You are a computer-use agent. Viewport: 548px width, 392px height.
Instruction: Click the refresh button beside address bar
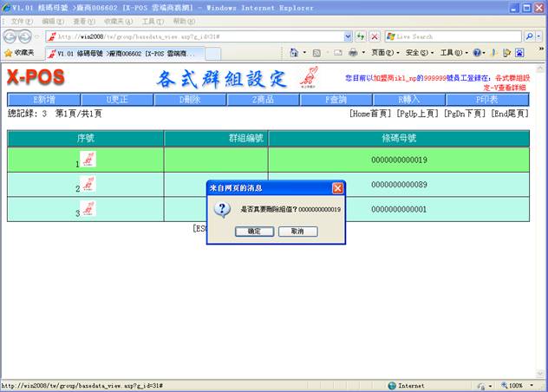(360, 36)
